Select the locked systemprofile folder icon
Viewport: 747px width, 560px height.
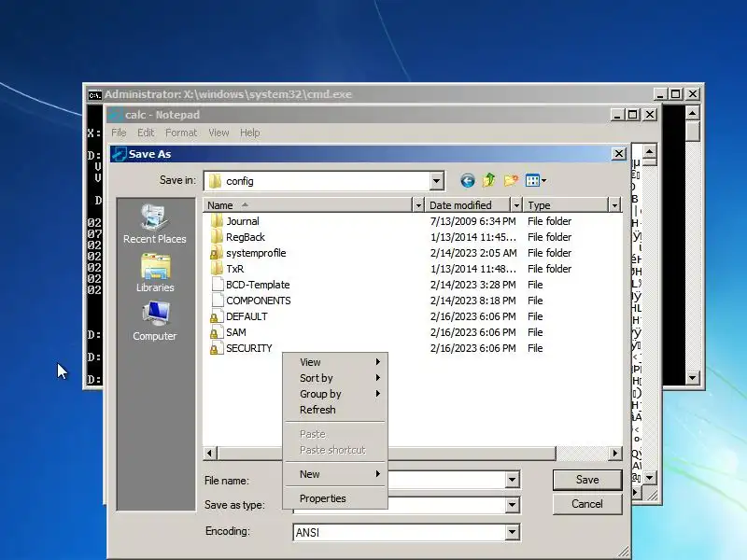coord(217,253)
